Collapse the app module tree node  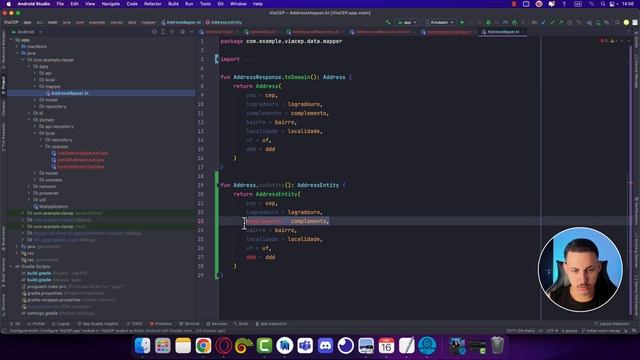pyautogui.click(x=11, y=40)
